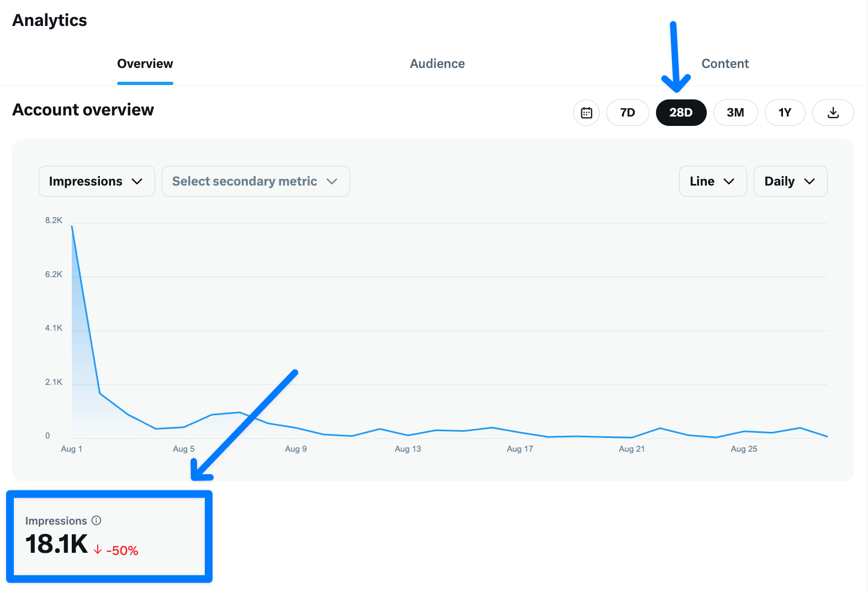
Task: Click the 6.2K y-axis label
Action: pyautogui.click(x=54, y=274)
